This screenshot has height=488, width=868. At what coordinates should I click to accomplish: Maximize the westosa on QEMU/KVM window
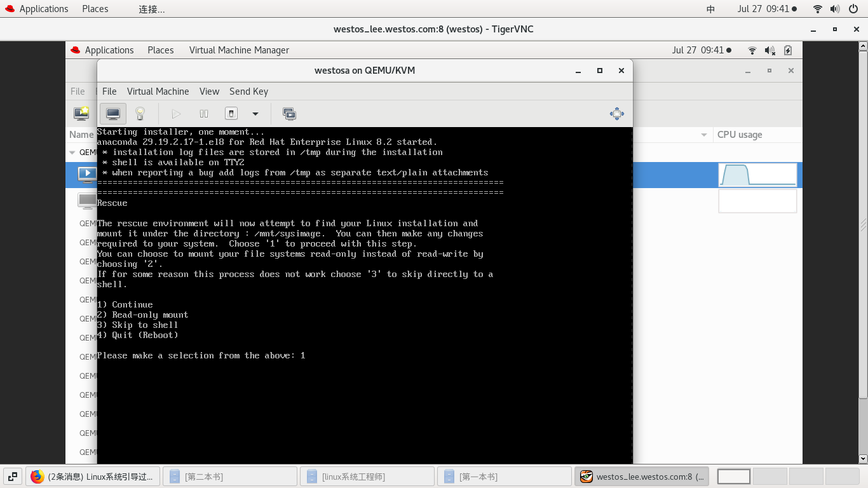click(x=599, y=71)
